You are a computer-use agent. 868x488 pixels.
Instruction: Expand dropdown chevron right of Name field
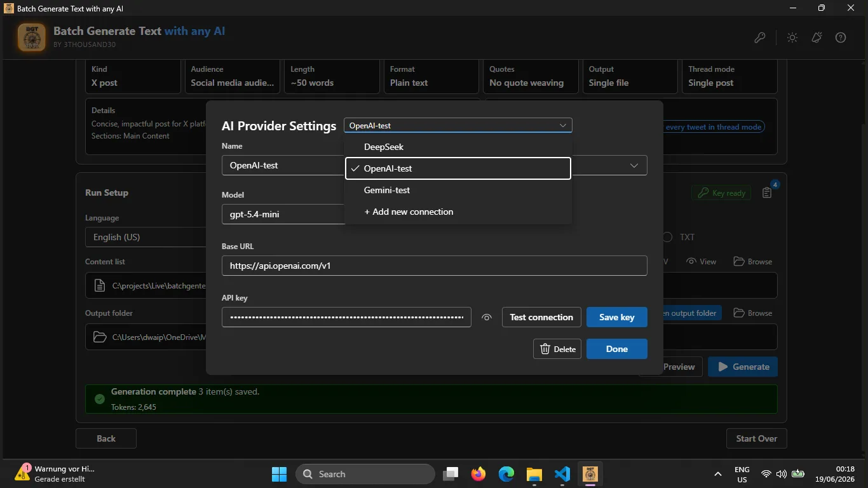click(x=634, y=165)
